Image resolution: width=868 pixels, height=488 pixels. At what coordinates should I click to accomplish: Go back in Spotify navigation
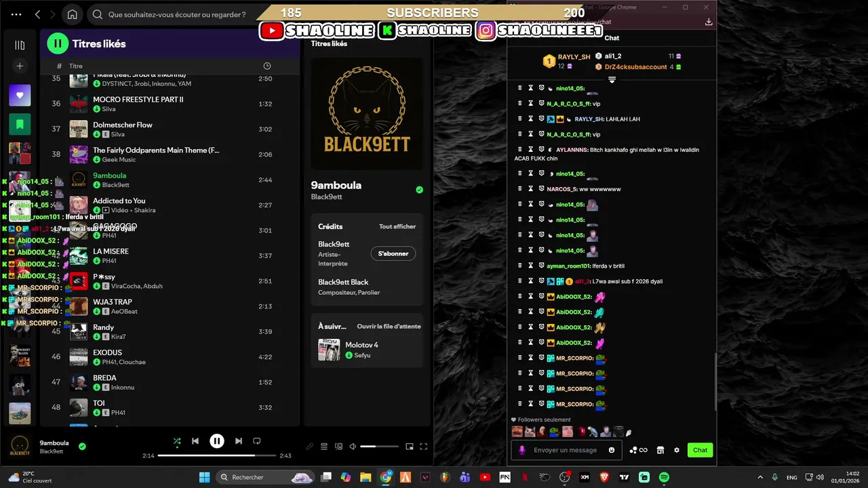click(37, 14)
